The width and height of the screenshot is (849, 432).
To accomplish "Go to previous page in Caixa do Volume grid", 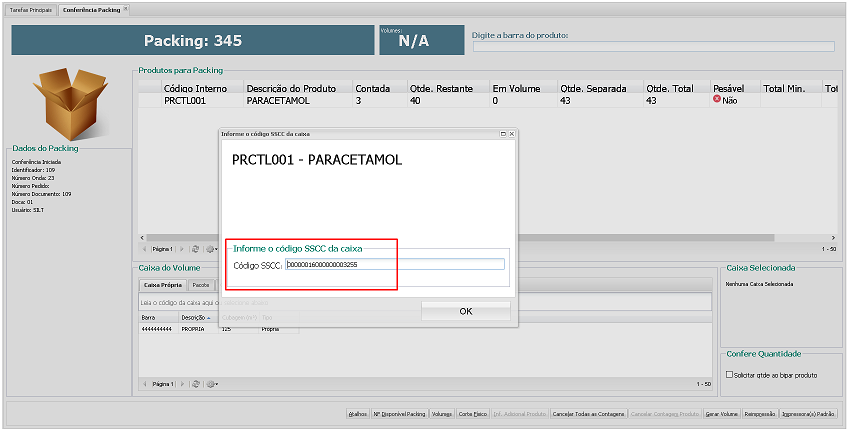I will click(145, 384).
